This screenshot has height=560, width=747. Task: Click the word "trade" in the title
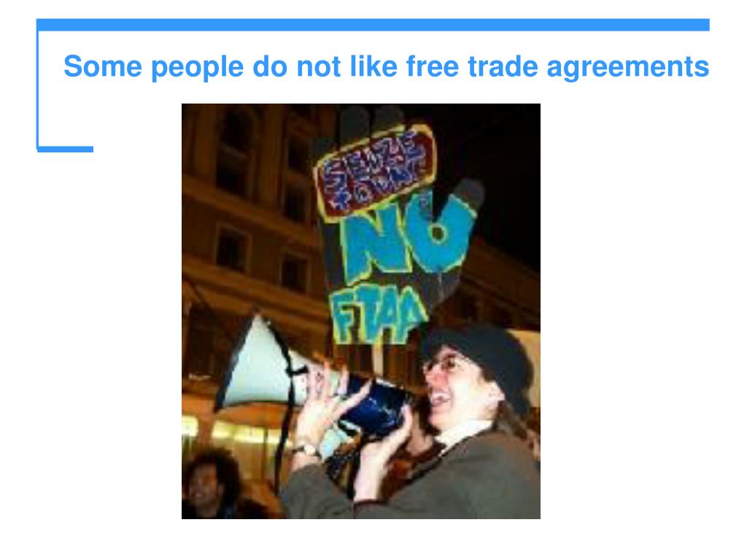click(503, 66)
